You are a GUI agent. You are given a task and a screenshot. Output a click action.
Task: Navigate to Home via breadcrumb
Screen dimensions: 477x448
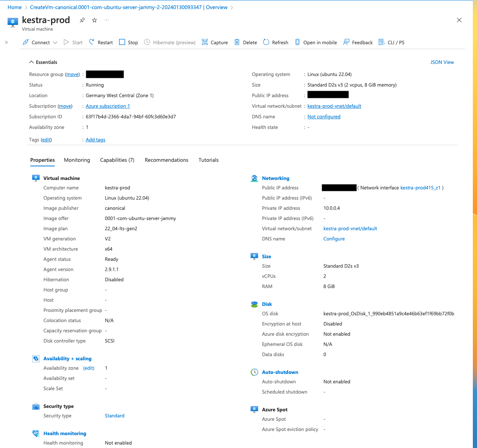pyautogui.click(x=14, y=7)
